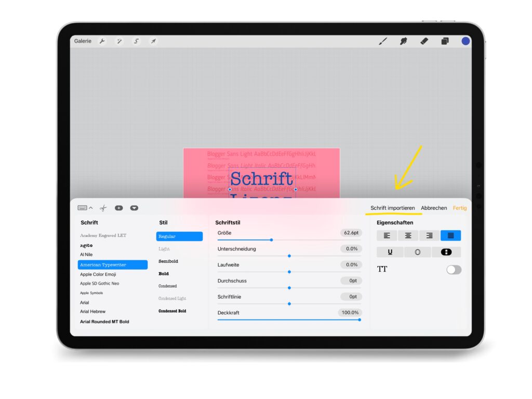Pick the Smudge tool
The image size is (532, 399).
403,41
